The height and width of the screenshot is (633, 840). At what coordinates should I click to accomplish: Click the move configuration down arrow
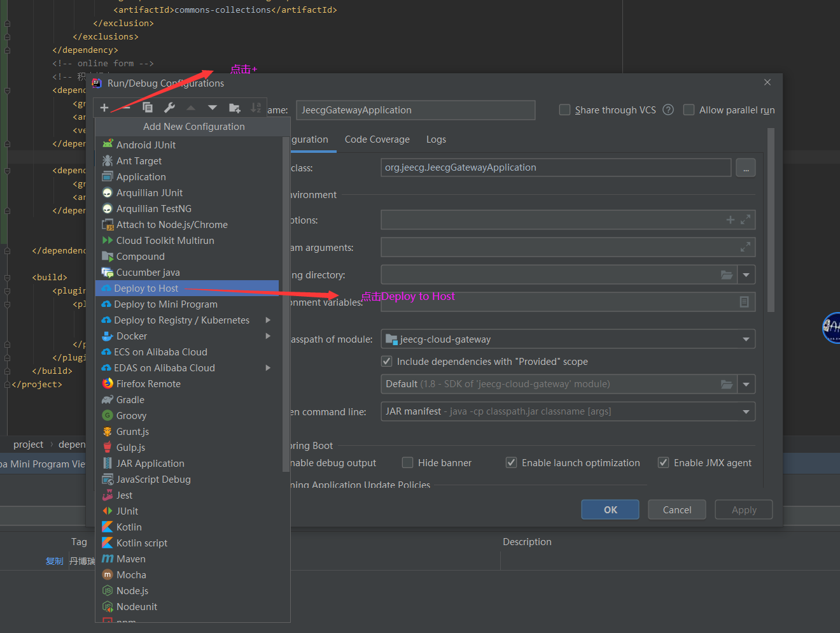click(x=213, y=108)
